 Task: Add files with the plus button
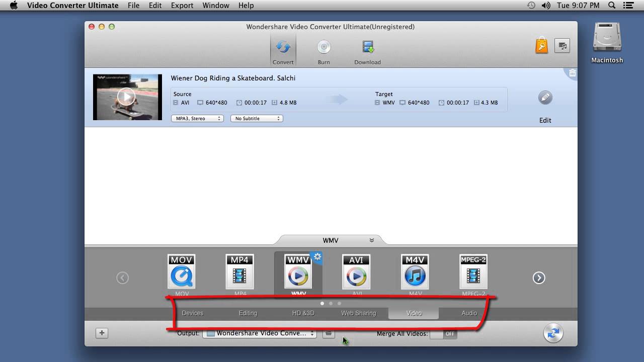[102, 333]
